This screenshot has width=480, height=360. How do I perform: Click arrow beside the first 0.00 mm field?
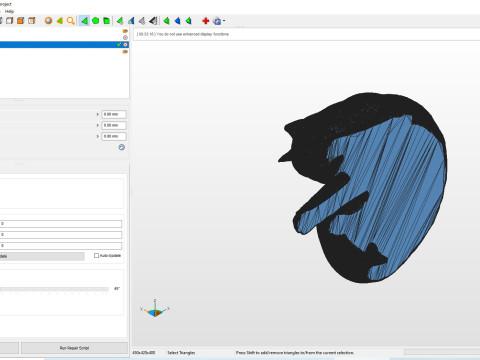tap(98, 114)
